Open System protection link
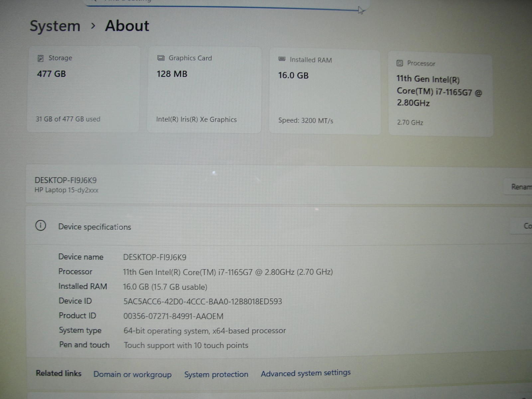The width and height of the screenshot is (532, 399). (x=216, y=374)
